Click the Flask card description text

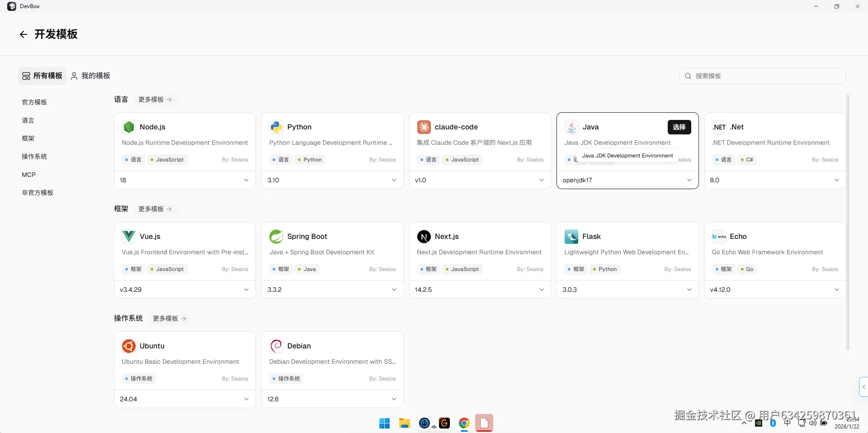[x=627, y=252]
